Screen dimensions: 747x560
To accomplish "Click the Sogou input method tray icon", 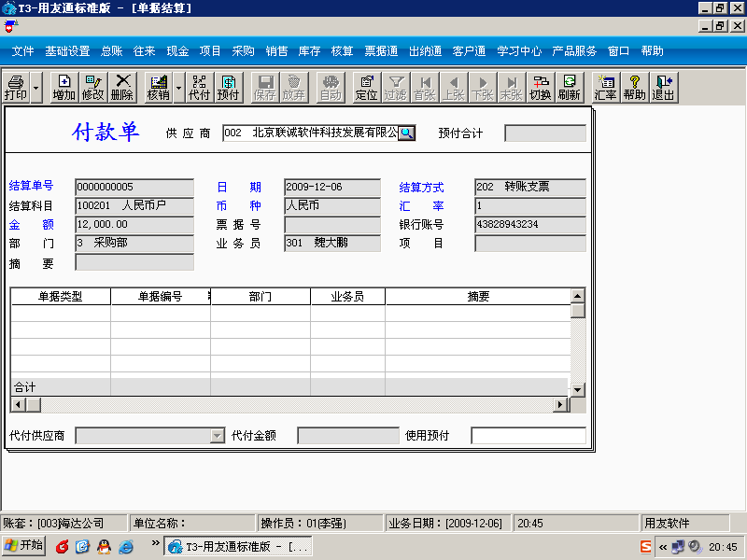I will coord(645,547).
